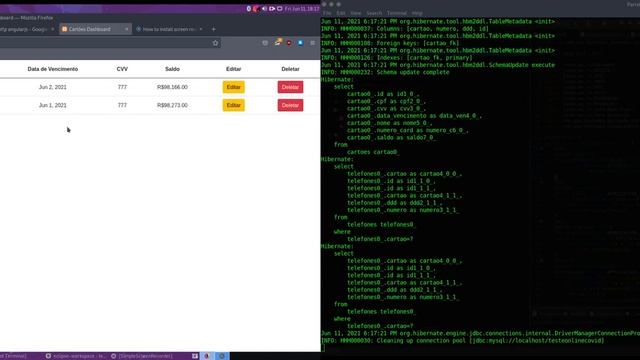The image size is (640, 360).
Task: Click the Saldo column header
Action: [172, 69]
